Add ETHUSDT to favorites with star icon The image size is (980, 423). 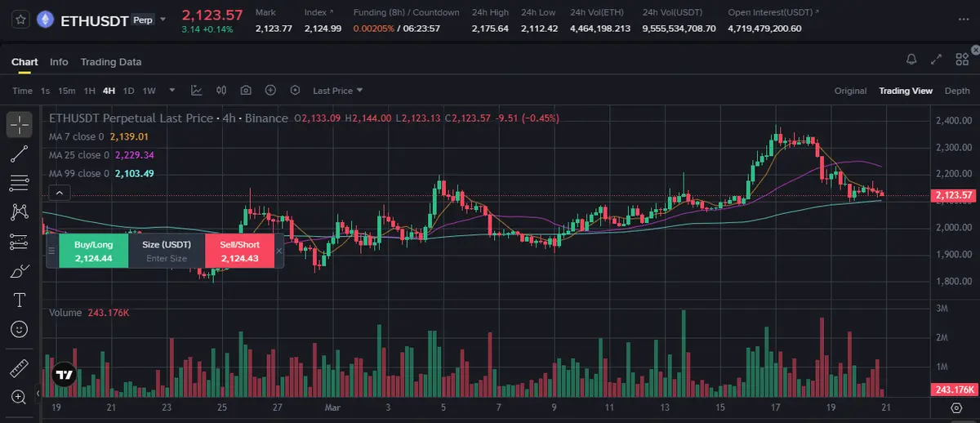[x=20, y=19]
